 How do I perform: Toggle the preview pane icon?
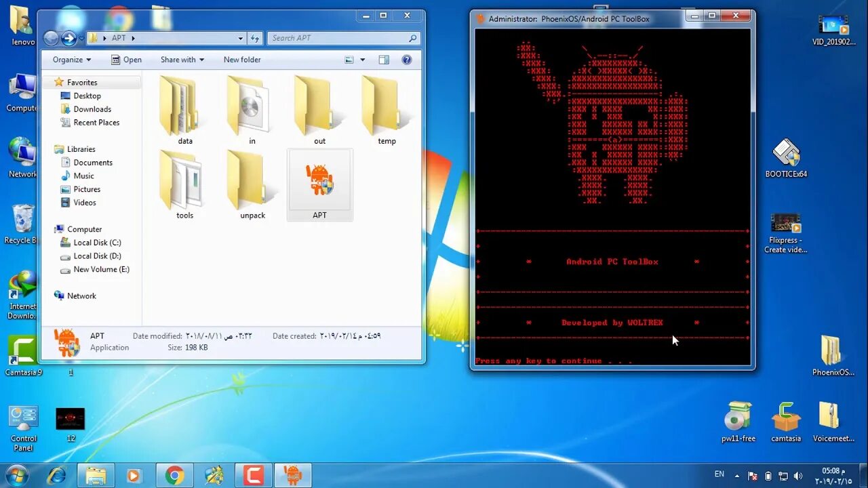(384, 60)
